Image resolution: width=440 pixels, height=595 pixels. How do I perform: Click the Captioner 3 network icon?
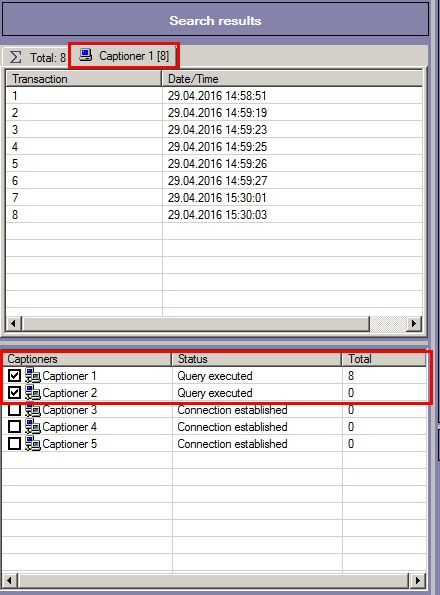click(33, 410)
